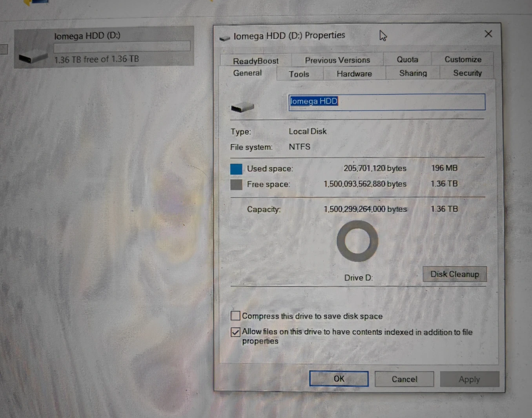Open the Security tab
This screenshot has width=532, height=418.
click(x=467, y=73)
